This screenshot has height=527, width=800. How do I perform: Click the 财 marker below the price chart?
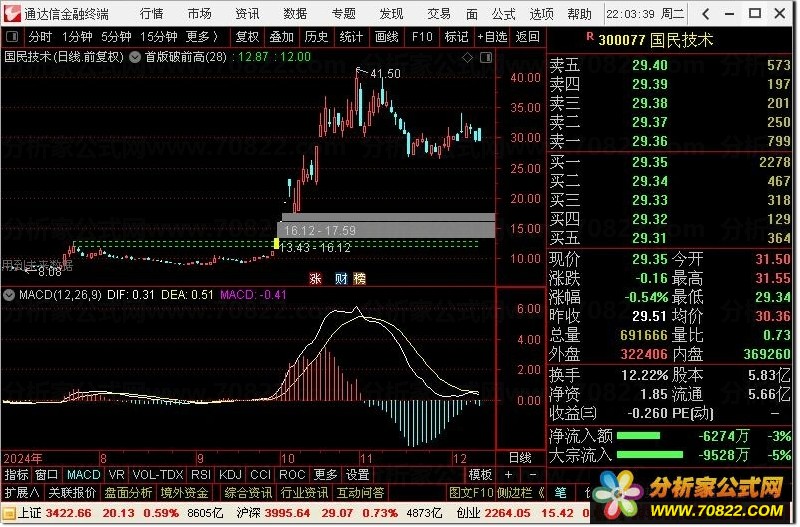coord(341,279)
